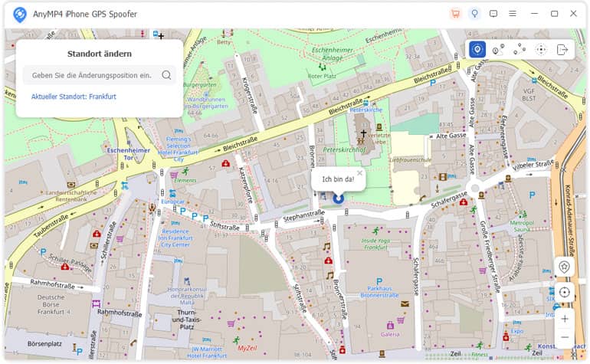Open the shopping cart purchase icon
590x364 pixels.
tap(456, 14)
